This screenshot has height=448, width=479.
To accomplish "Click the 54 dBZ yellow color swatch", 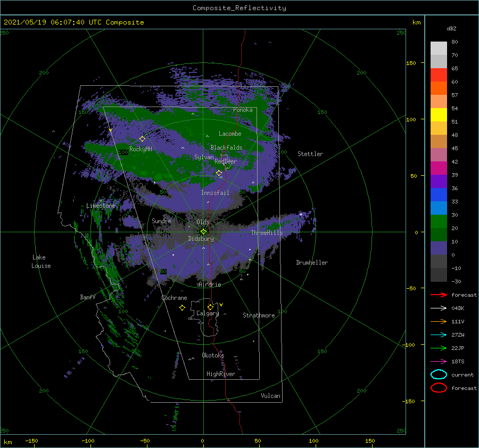I will pos(439,115).
